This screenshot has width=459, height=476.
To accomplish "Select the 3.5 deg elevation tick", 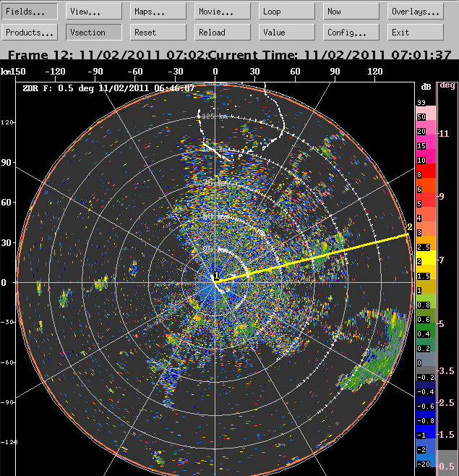I will coord(446,371).
